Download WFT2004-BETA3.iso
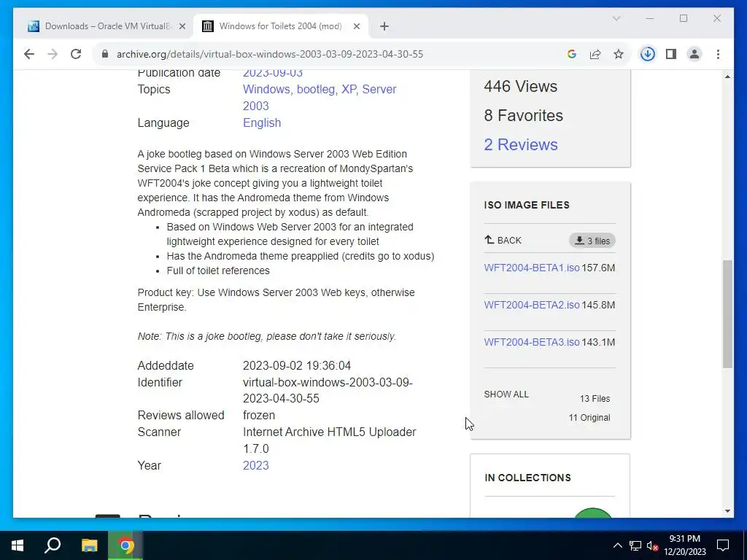Viewport: 747px width, 560px height. (532, 342)
